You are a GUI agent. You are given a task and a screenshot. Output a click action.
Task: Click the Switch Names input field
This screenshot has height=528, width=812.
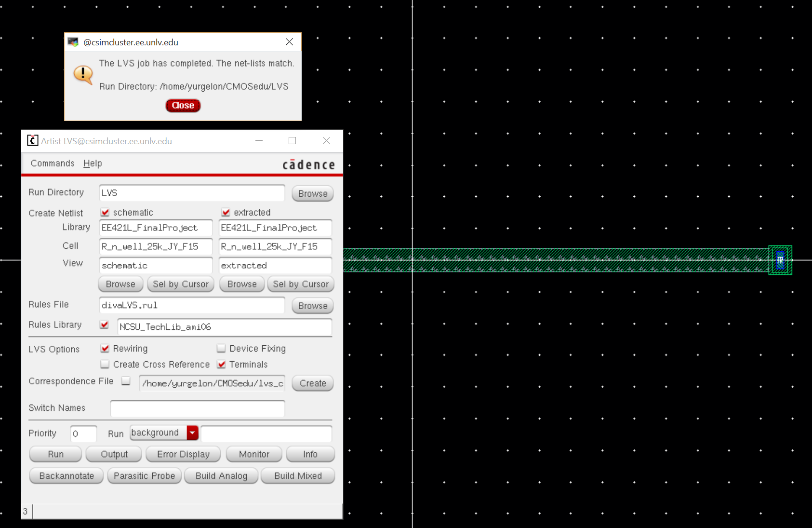pos(197,408)
